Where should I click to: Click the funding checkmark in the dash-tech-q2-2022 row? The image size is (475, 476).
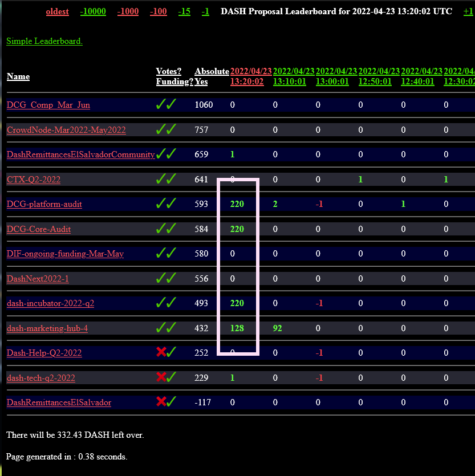(171, 377)
